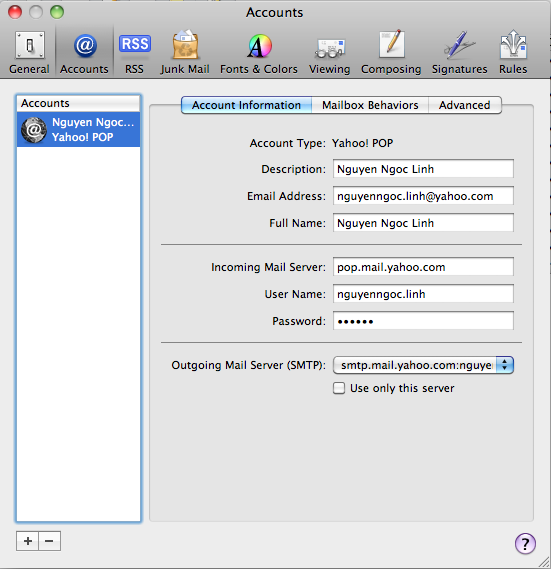Click into the Description field

423,169
